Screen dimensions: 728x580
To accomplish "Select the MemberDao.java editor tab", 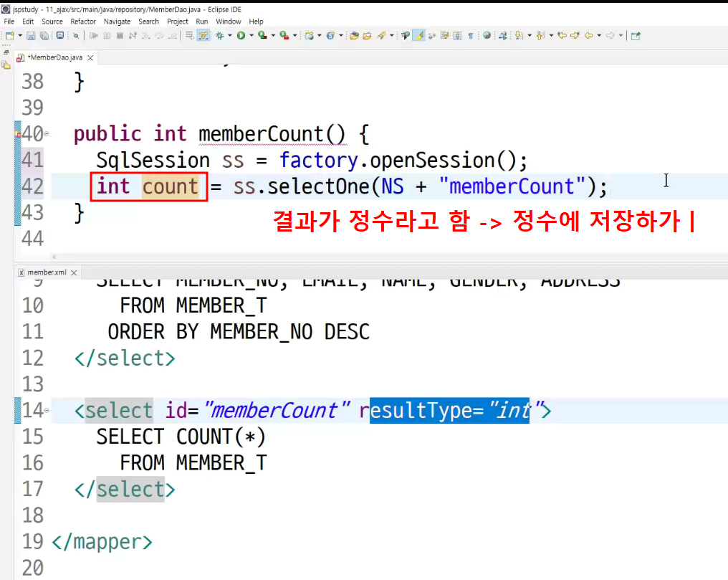I will coord(55,57).
